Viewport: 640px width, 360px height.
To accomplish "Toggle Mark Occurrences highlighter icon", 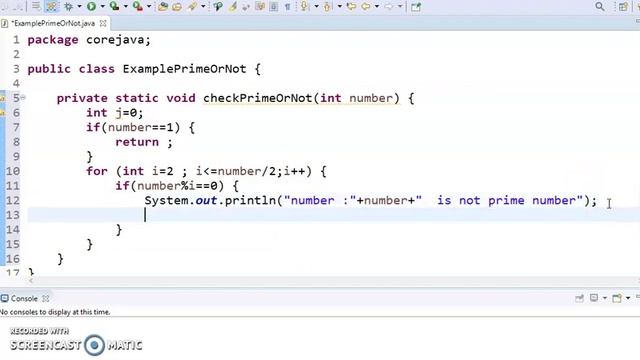I will coord(233,7).
